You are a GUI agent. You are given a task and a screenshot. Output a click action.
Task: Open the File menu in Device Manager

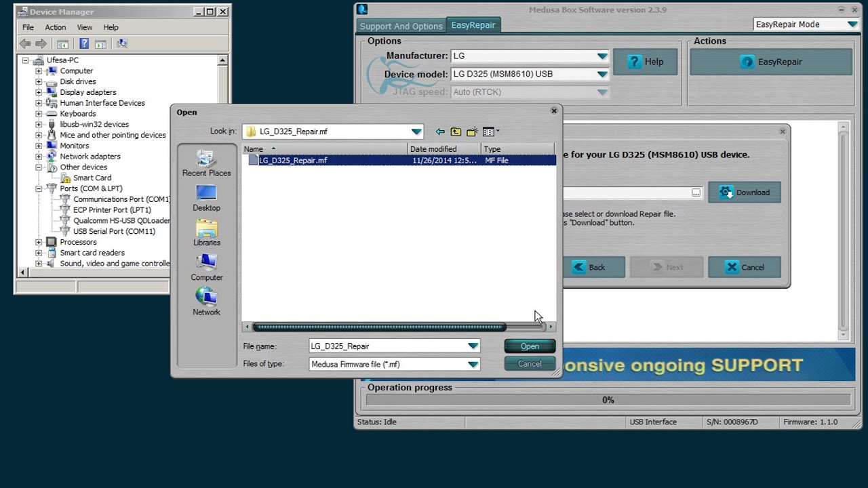click(x=28, y=27)
